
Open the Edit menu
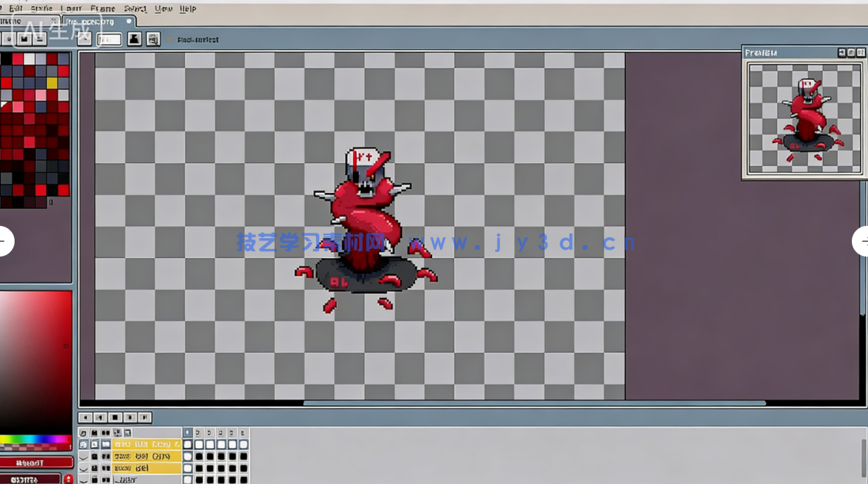coord(16,8)
